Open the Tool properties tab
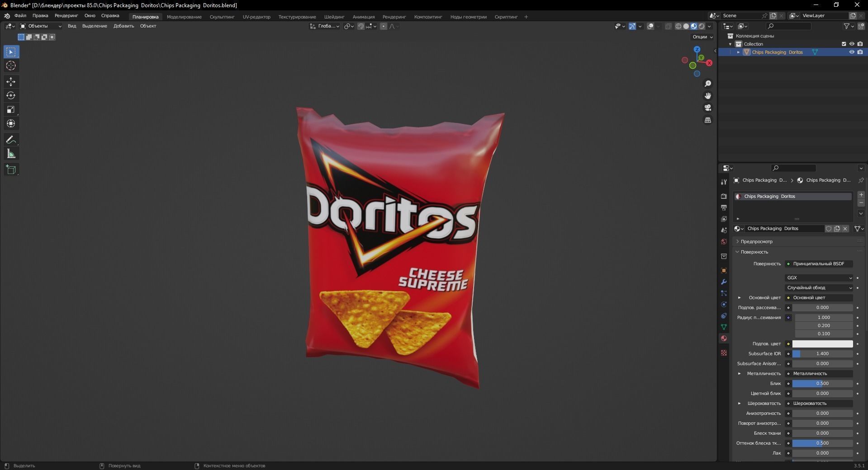The image size is (868, 470). click(x=724, y=182)
